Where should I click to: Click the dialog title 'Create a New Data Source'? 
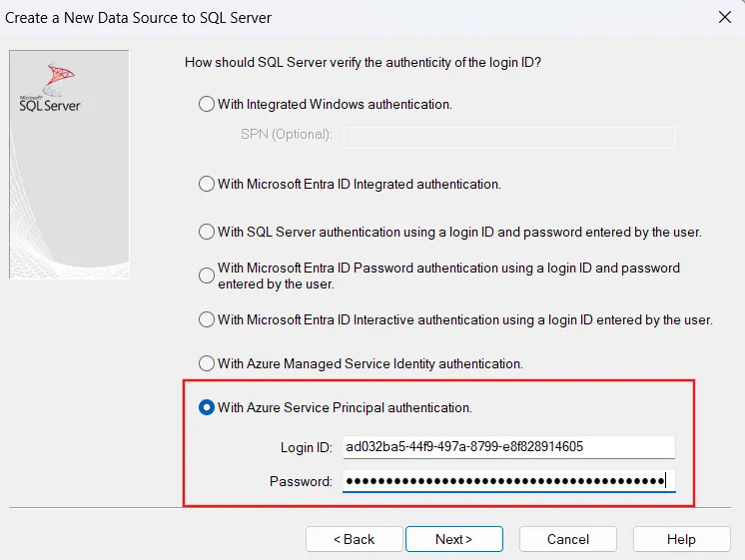point(138,18)
